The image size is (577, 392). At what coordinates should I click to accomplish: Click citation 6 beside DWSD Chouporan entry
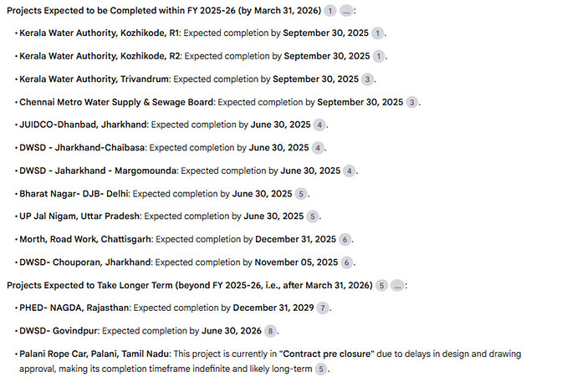click(347, 262)
